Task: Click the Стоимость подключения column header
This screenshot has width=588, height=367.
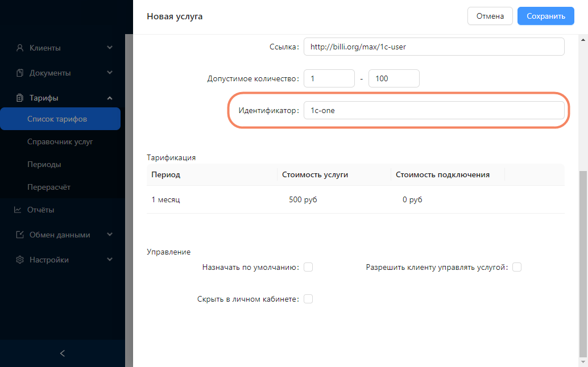Action: [x=448, y=174]
